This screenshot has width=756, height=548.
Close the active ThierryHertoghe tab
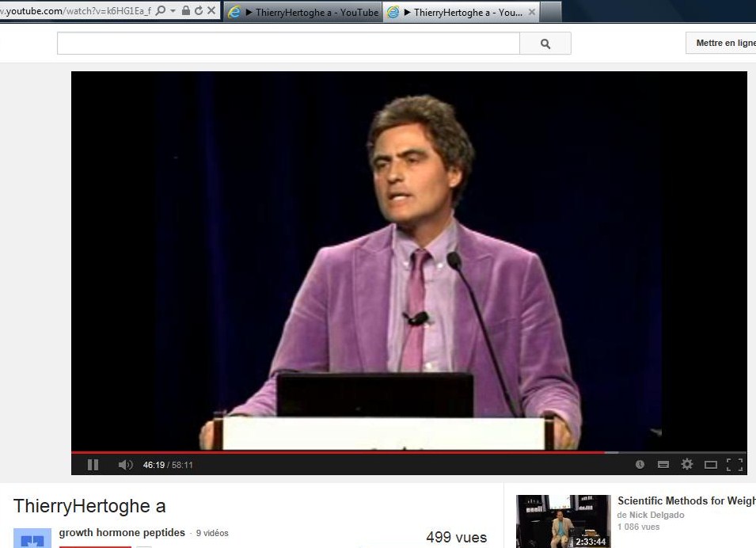tap(531, 12)
